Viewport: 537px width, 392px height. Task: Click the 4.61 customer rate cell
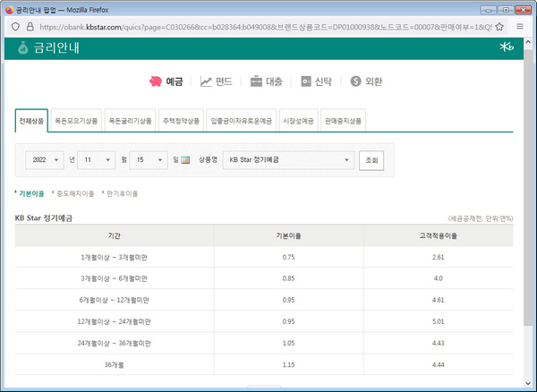pos(439,300)
